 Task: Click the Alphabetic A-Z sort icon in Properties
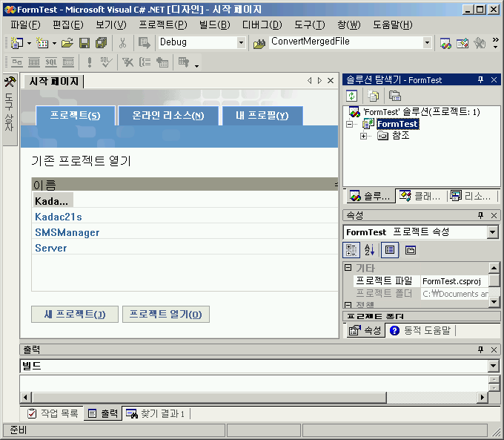point(369,250)
